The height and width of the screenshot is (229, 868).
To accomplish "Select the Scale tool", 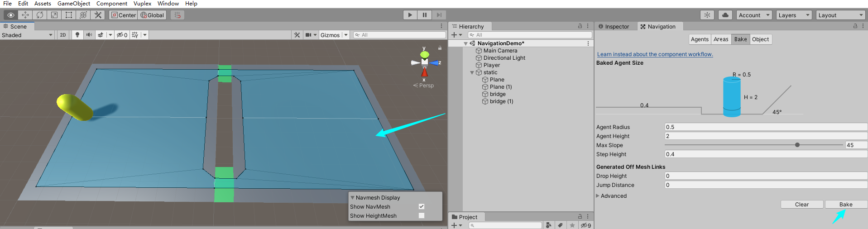I will tap(54, 15).
